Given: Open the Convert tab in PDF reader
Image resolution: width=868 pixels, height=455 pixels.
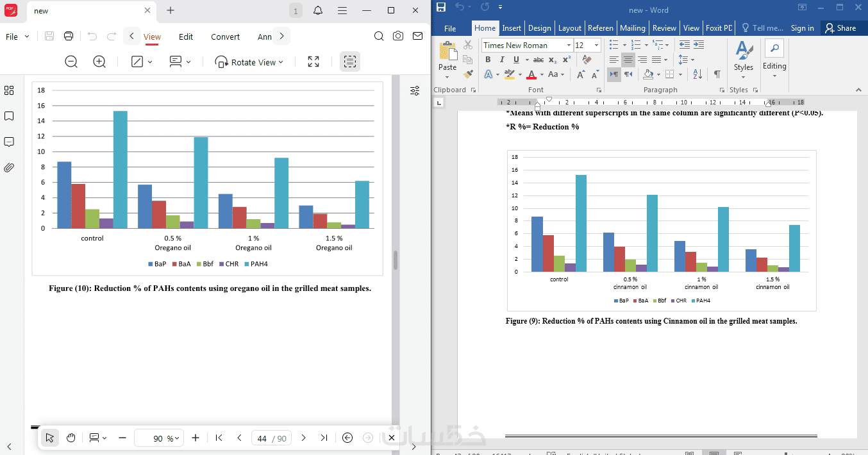Looking at the screenshot, I should click(x=226, y=37).
